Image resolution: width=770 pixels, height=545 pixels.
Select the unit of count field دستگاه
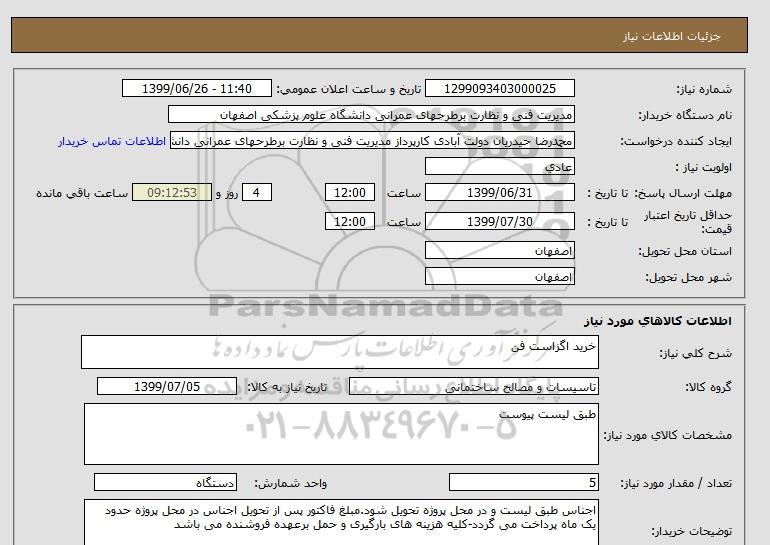click(x=165, y=482)
